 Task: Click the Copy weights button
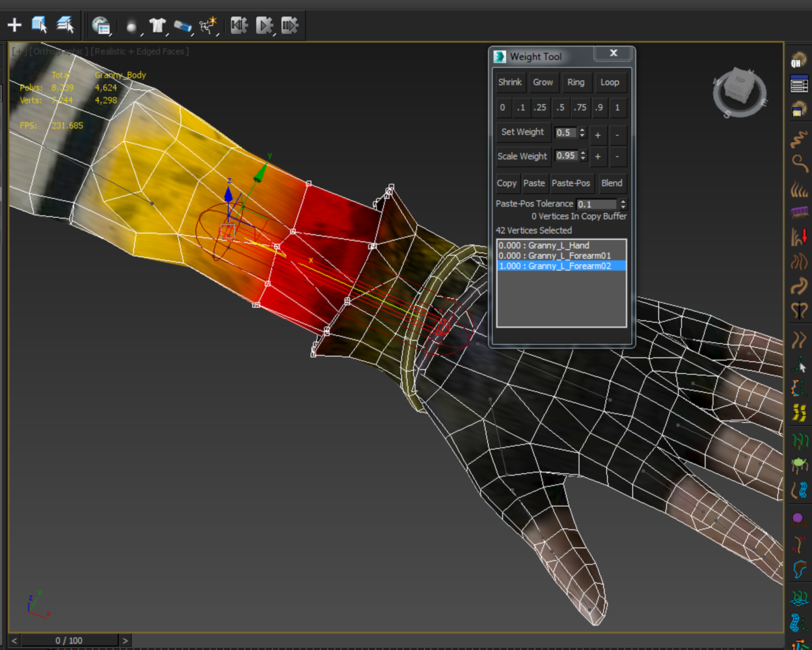point(507,183)
